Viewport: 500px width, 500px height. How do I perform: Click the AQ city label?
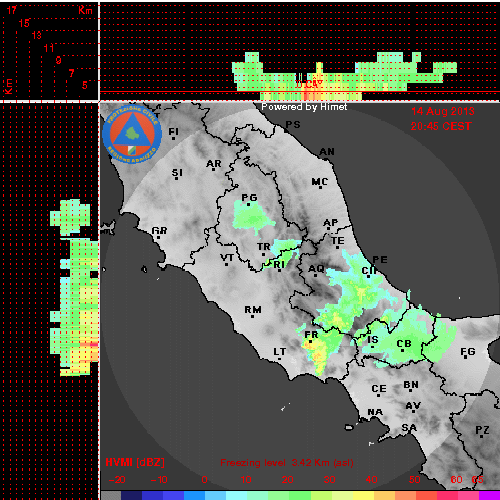[316, 269]
